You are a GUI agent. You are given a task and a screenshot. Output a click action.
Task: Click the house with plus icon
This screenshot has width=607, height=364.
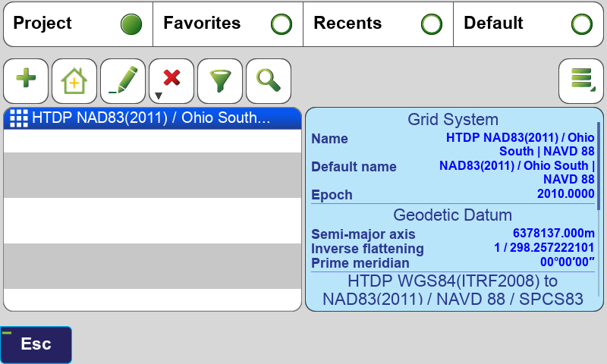[74, 80]
